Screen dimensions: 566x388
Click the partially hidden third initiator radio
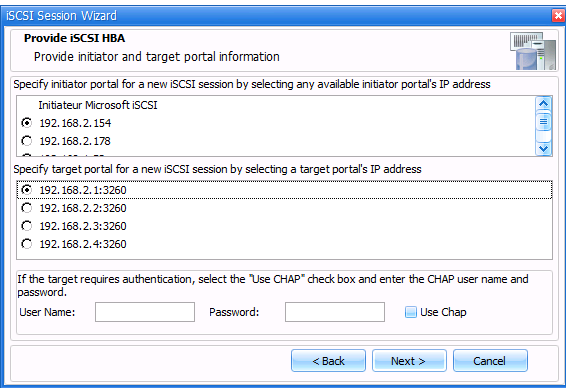[x=26, y=156]
